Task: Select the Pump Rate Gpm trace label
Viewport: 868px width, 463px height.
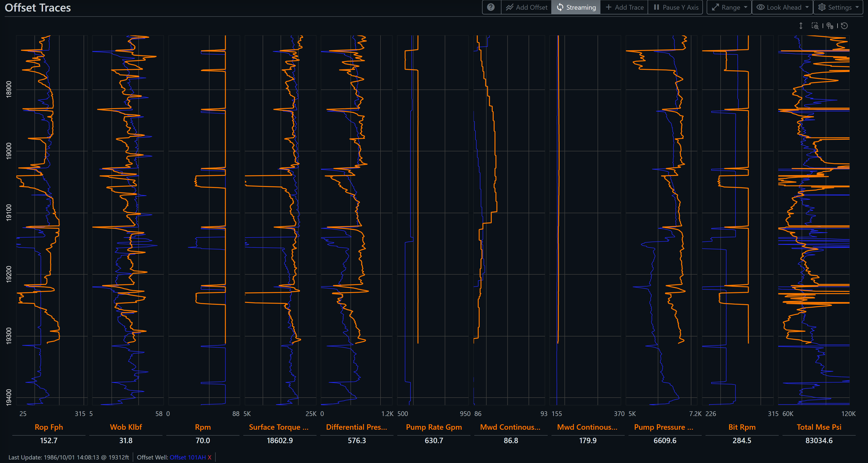Action: click(434, 427)
